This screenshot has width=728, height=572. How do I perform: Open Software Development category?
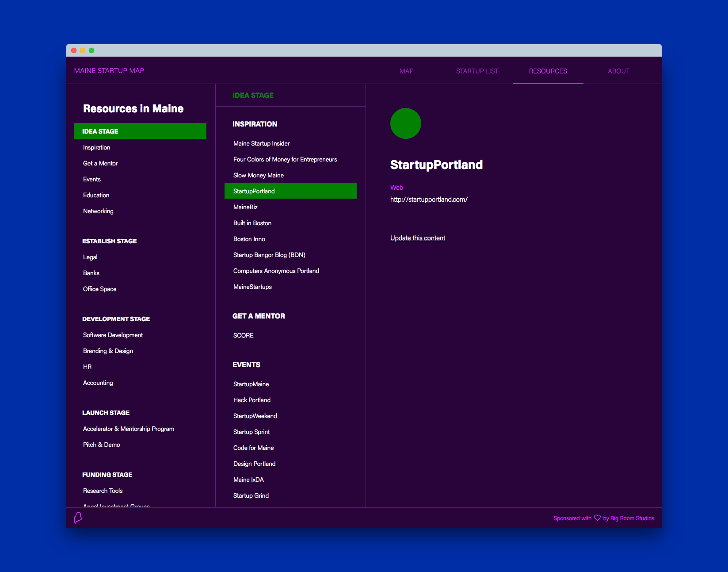pos(113,335)
